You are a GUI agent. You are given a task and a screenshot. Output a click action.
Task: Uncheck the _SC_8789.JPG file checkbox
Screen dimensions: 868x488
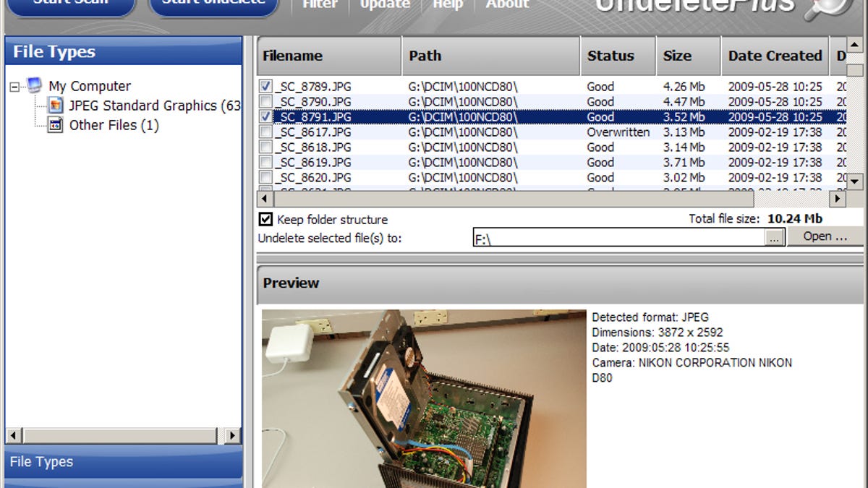265,87
